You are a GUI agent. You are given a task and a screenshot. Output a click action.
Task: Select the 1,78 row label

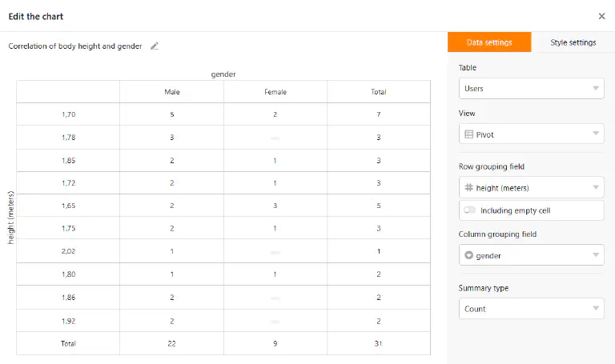coord(68,138)
